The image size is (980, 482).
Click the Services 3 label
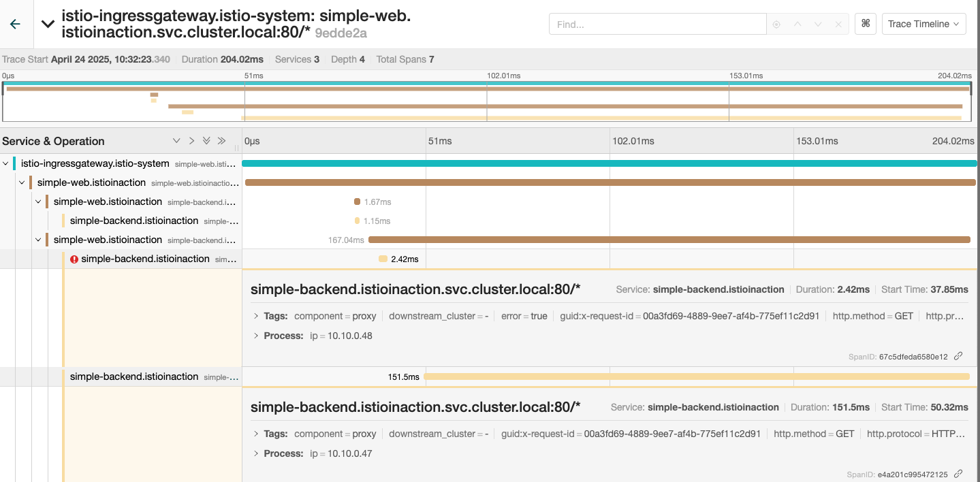pyautogui.click(x=297, y=59)
